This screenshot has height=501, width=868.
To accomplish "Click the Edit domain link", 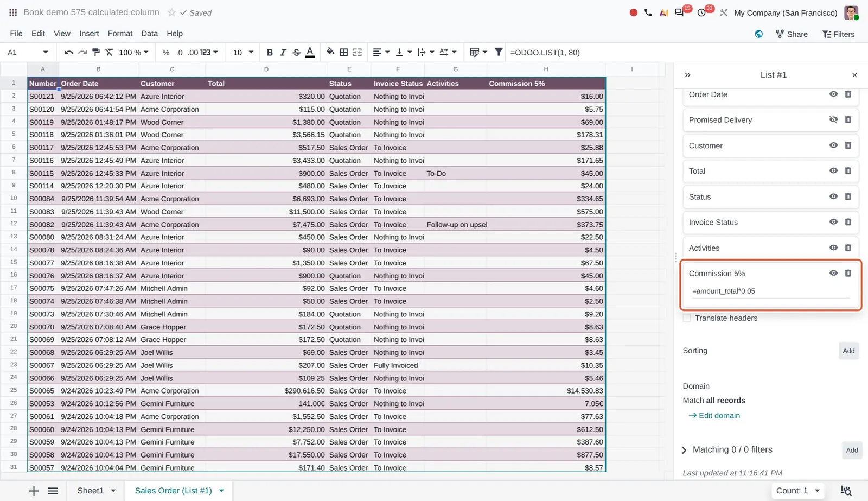I will pyautogui.click(x=714, y=415).
